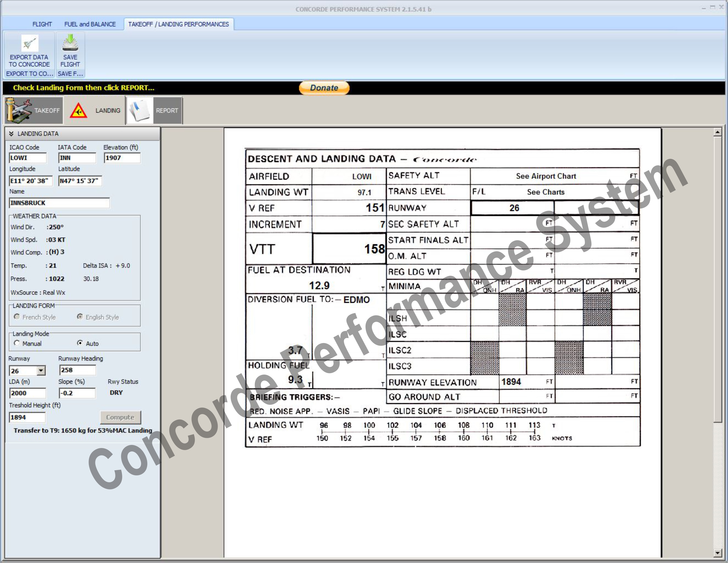Screen dimensions: 728x563
Task: Switch to FUEL and BALANCE tab
Action: pos(90,24)
